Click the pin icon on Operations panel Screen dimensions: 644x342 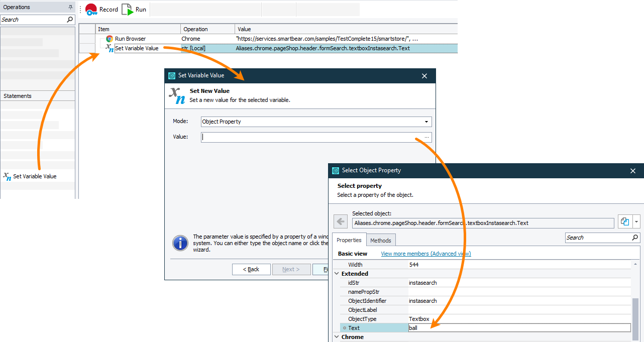[x=70, y=7]
